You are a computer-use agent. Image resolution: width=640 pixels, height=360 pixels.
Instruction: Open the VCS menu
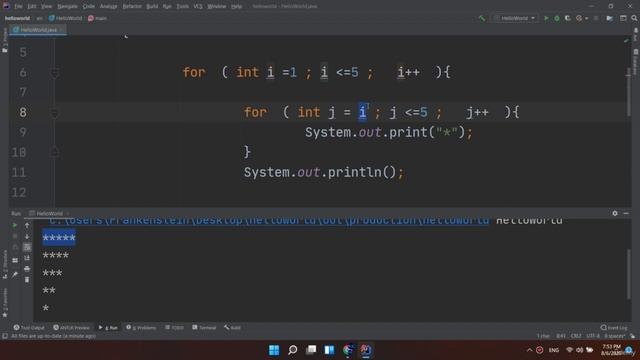point(198,7)
